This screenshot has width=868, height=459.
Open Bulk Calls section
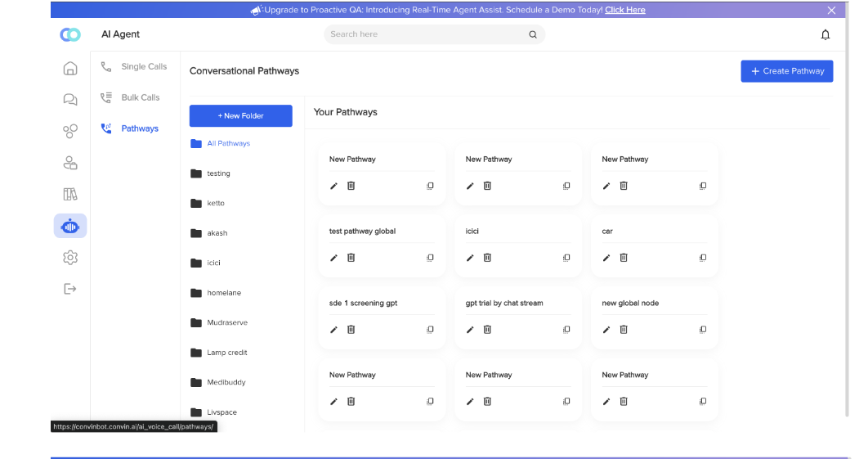[132, 97]
